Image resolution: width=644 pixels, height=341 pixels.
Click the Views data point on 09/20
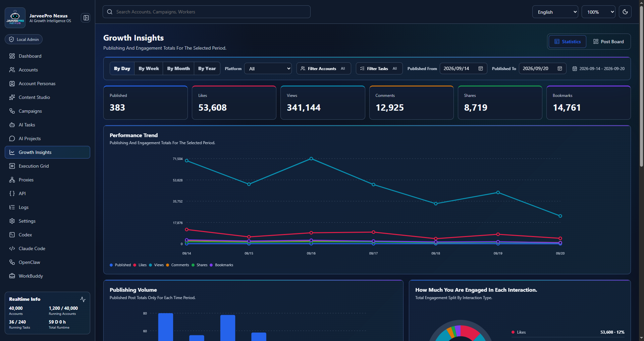[560, 216]
